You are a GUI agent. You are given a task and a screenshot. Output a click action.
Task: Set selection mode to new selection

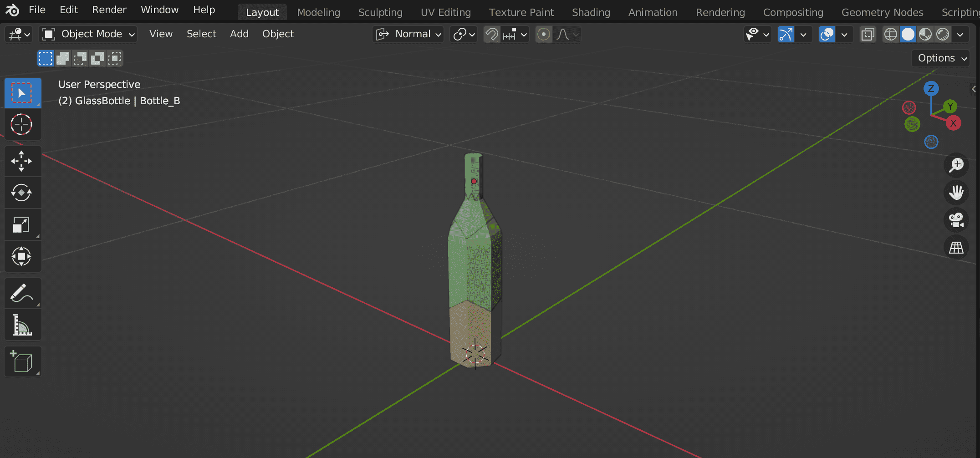[46, 58]
